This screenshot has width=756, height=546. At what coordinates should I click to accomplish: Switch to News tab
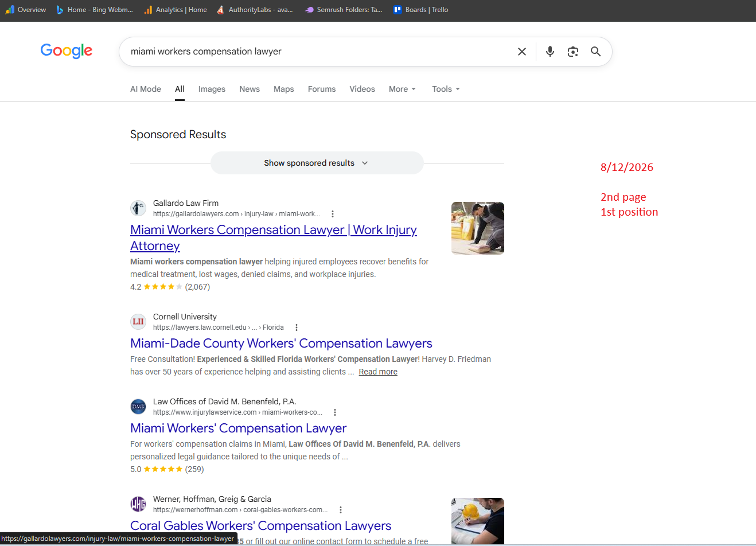tap(250, 89)
